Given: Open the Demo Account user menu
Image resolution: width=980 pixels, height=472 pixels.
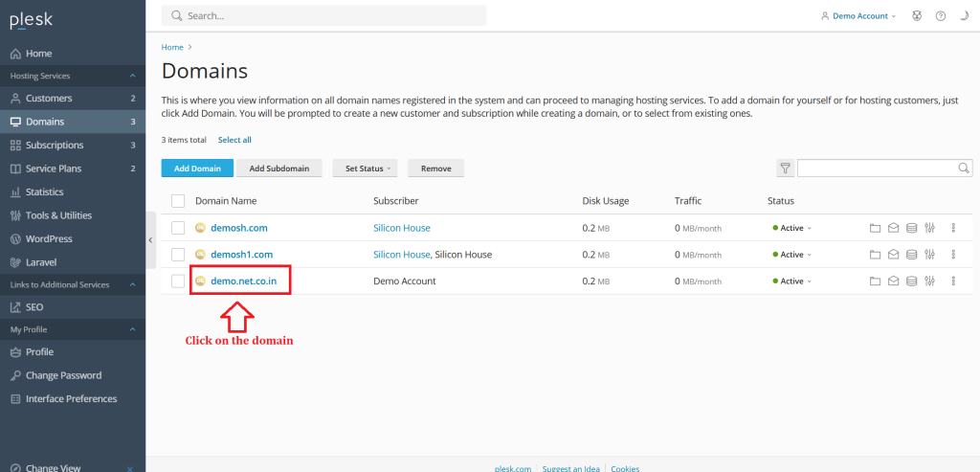Looking at the screenshot, I should coord(858,16).
